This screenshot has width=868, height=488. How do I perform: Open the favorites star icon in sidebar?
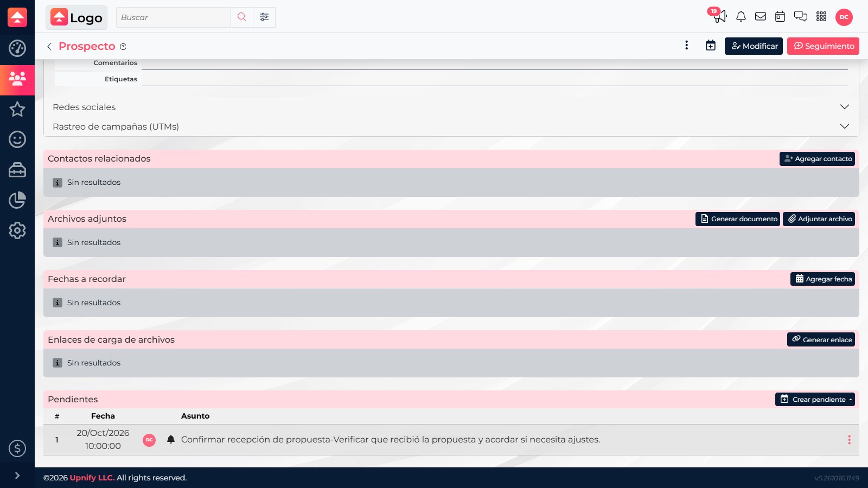[17, 110]
